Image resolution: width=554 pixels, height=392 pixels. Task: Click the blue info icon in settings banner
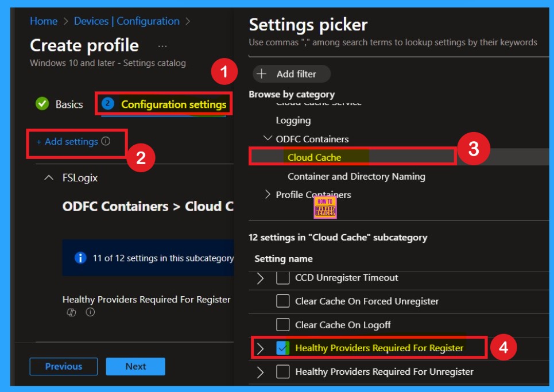pos(81,258)
